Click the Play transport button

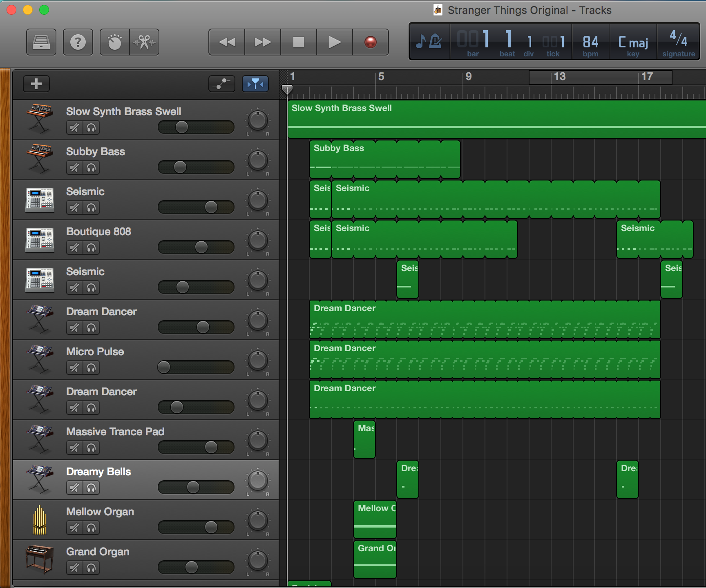coord(335,42)
